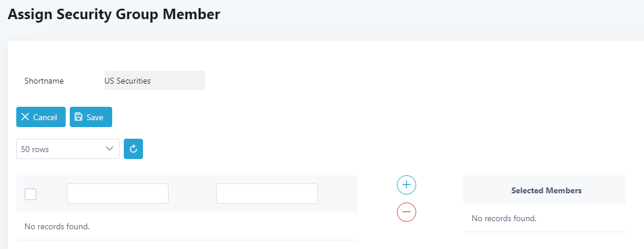Click blank header area left of first filter
The height and width of the screenshot is (249, 644).
52,194
